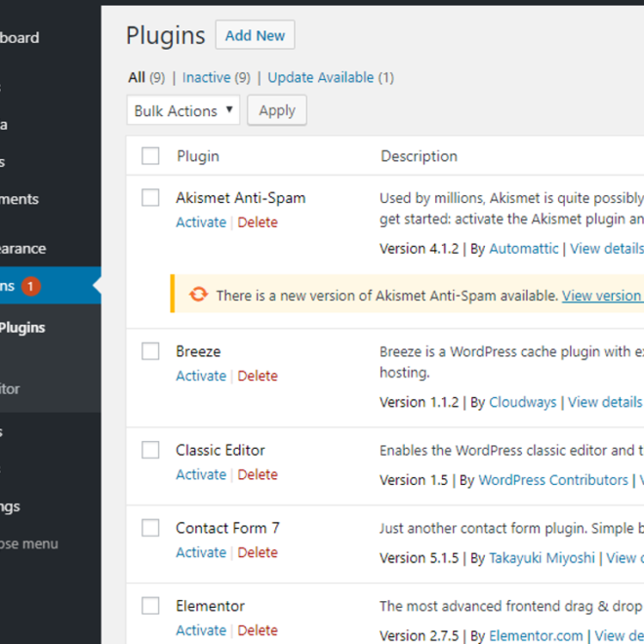Activate the Elementor plugin
Image resolution: width=644 pixels, height=644 pixels.
tap(201, 630)
